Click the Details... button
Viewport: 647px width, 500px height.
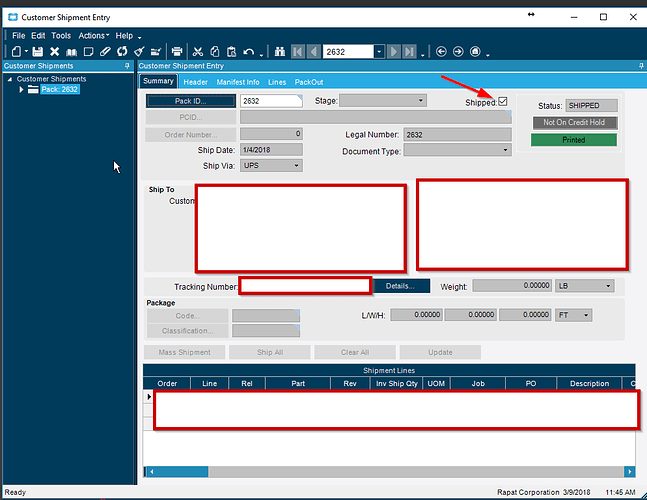400,286
